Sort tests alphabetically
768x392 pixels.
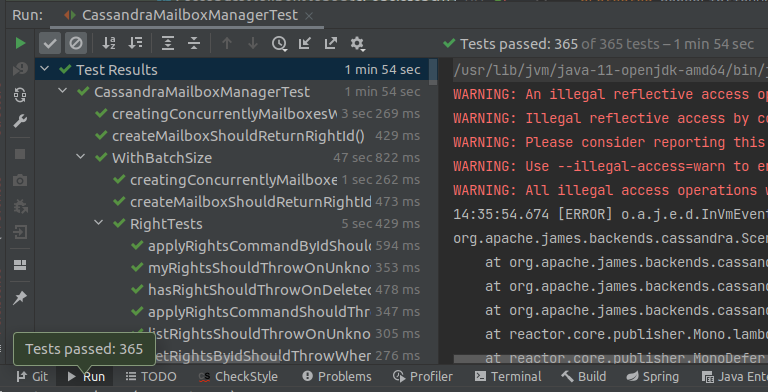pos(109,43)
